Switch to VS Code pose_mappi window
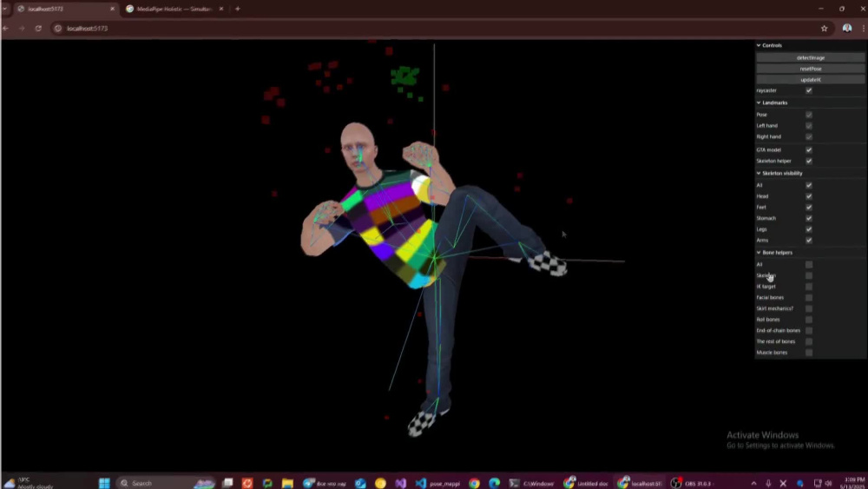The width and height of the screenshot is (868, 489). 437,483
